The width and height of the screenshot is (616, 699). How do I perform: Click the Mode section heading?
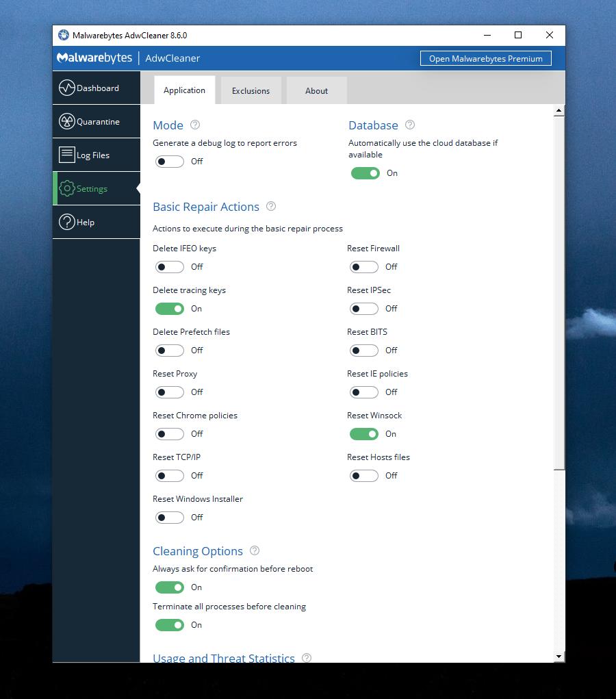tap(168, 125)
